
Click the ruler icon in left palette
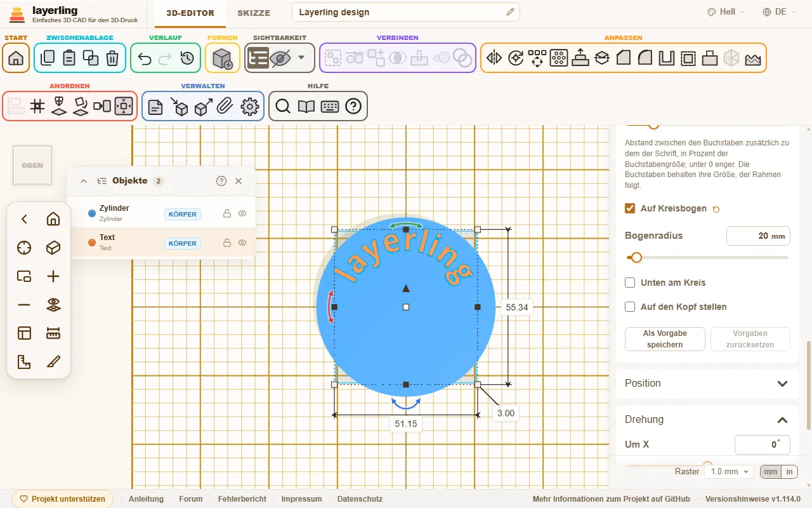click(53, 333)
